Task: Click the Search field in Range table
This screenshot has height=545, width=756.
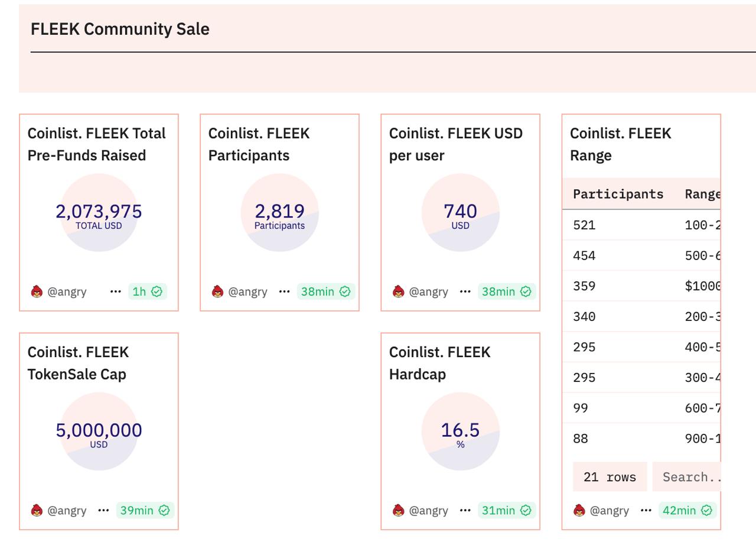Action: tap(686, 477)
